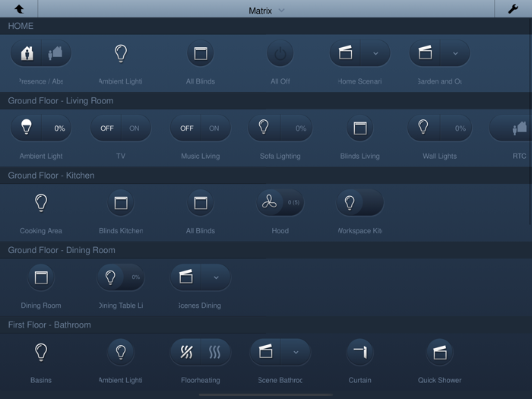Set Presence mode with the house-person icon
The image size is (532, 399).
[x=27, y=53]
